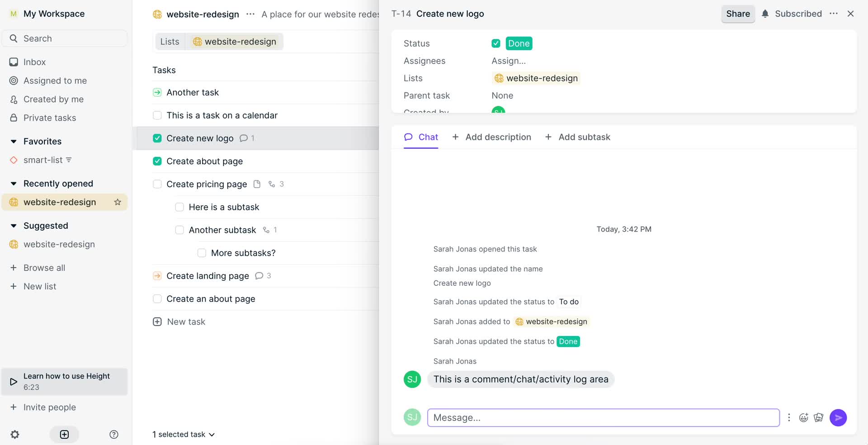Uncheck Create new logo checkbox in list
Viewport: 868px width, 445px height.
point(157,138)
